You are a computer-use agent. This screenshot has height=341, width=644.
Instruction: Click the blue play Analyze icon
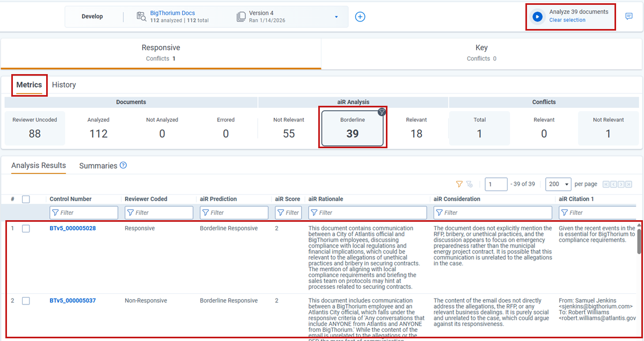537,17
